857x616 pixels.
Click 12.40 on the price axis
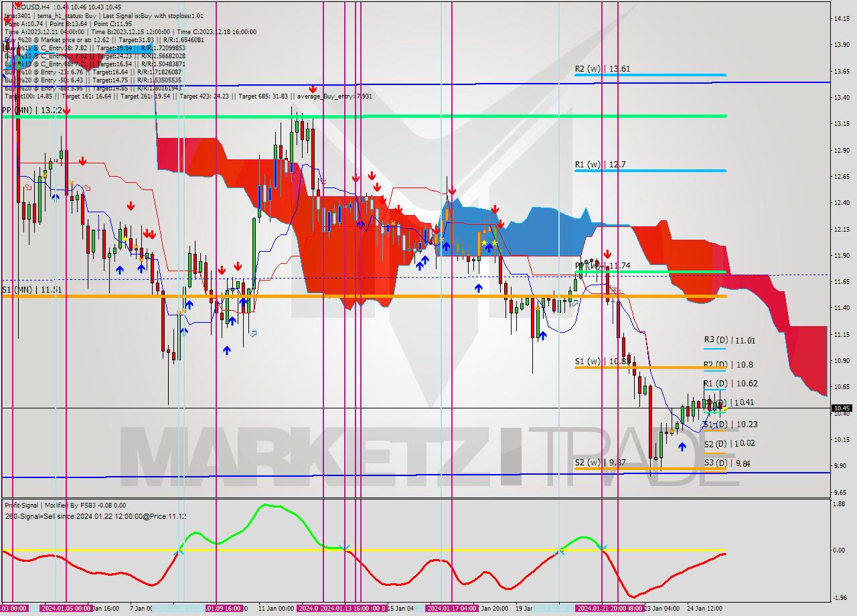[x=842, y=202]
